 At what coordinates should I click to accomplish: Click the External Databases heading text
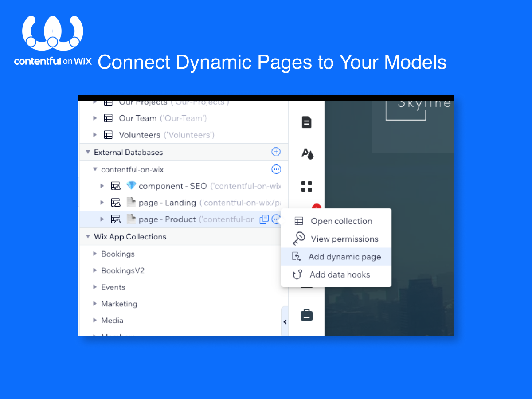[x=129, y=152]
